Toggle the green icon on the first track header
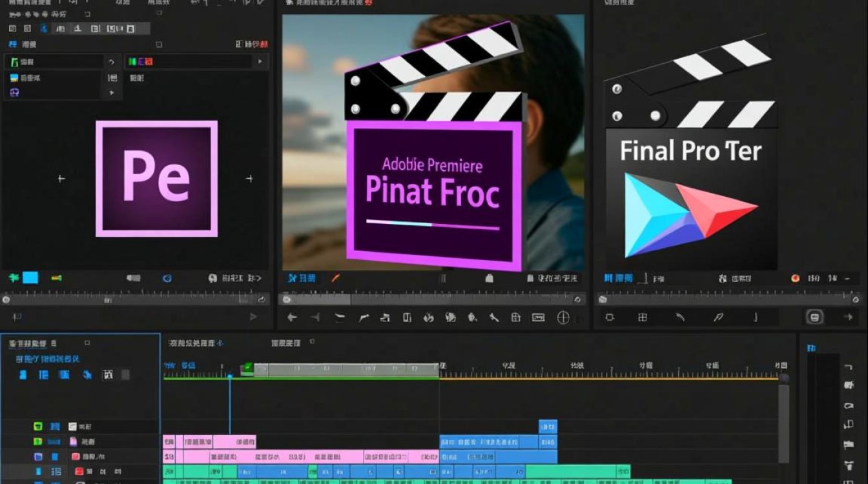 click(x=38, y=427)
